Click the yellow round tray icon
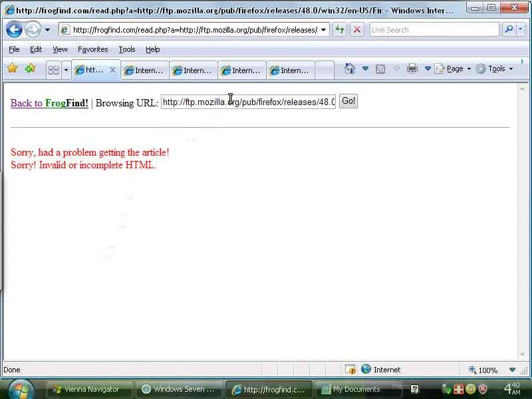This screenshot has height=399, width=532. (x=471, y=389)
